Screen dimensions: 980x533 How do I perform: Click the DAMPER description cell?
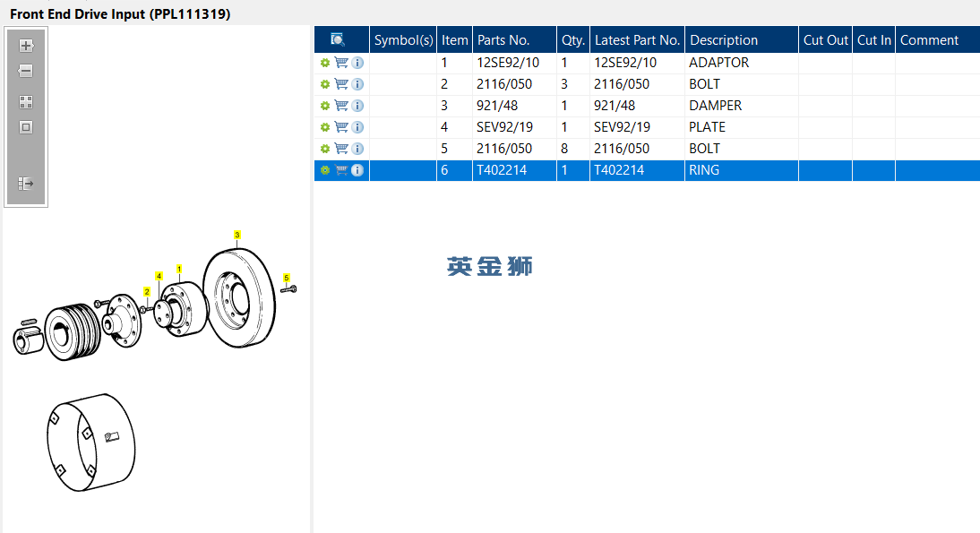[741, 106]
